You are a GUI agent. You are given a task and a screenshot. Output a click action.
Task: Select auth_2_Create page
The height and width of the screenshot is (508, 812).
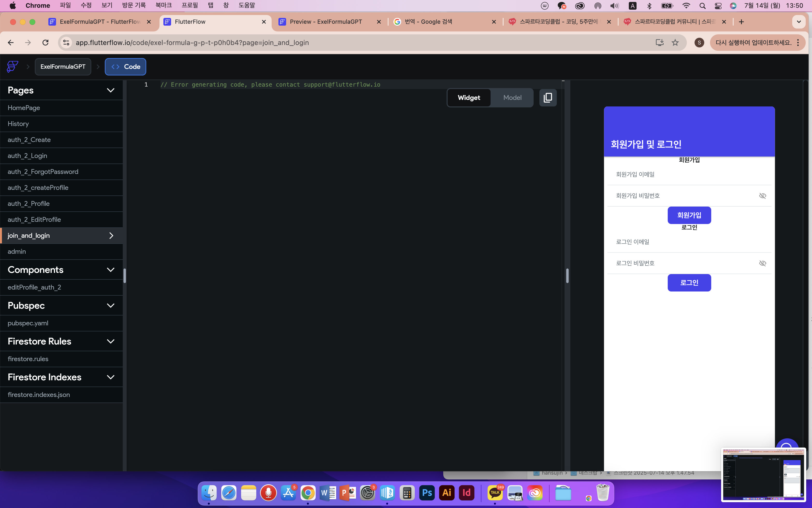61,140
